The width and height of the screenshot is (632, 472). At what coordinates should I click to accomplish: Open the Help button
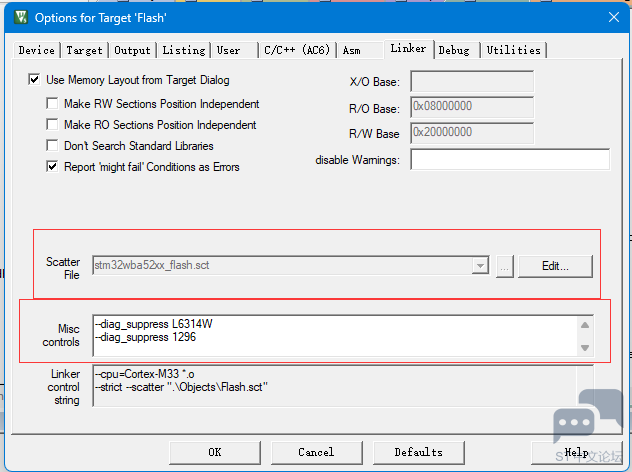tap(576, 452)
